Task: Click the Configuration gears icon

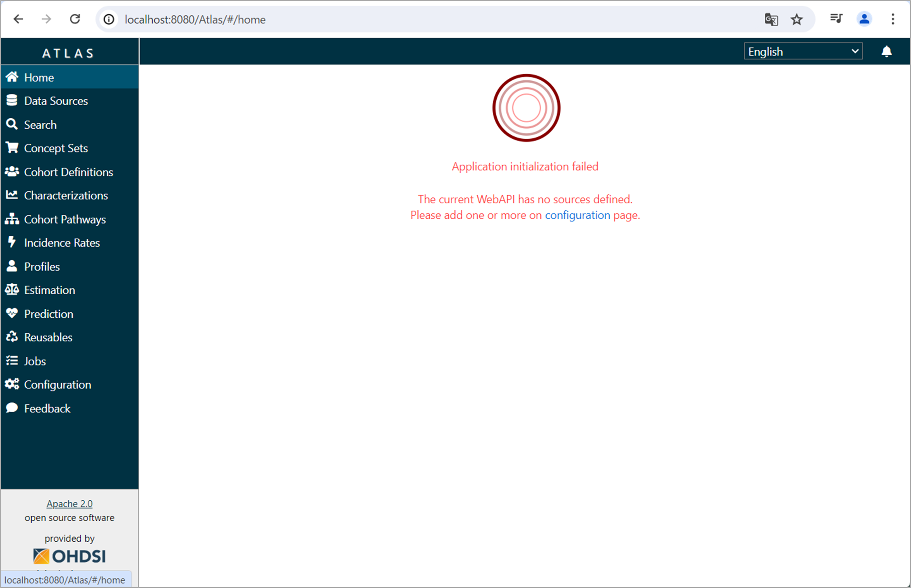Action: pyautogui.click(x=12, y=384)
